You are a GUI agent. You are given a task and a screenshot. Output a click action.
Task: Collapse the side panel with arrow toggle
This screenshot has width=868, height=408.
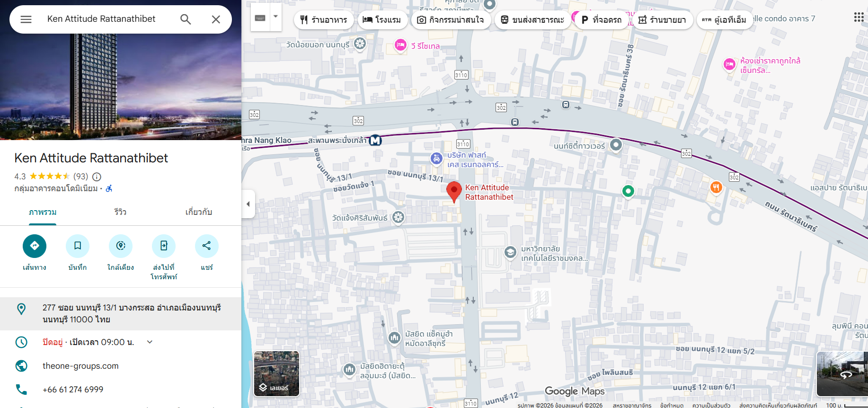click(248, 204)
